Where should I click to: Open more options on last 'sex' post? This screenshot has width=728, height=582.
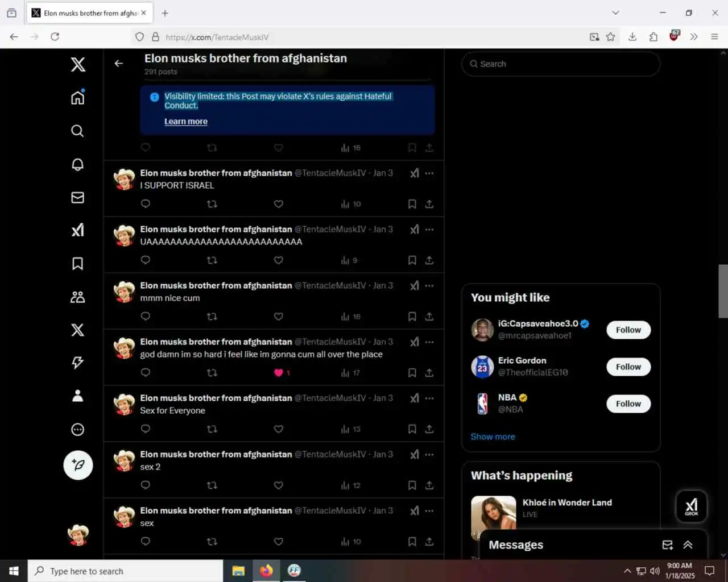pyautogui.click(x=429, y=510)
